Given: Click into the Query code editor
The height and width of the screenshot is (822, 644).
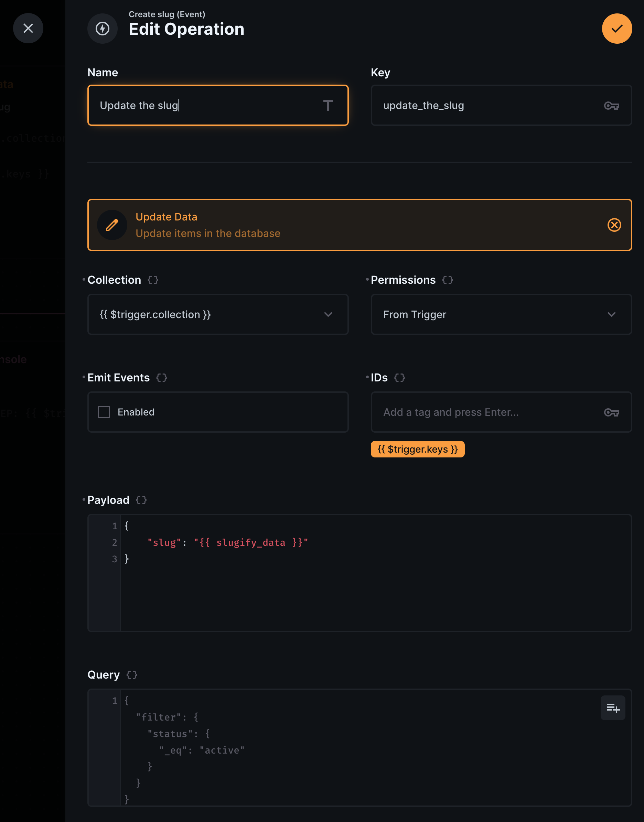Looking at the screenshot, I should pos(360,748).
